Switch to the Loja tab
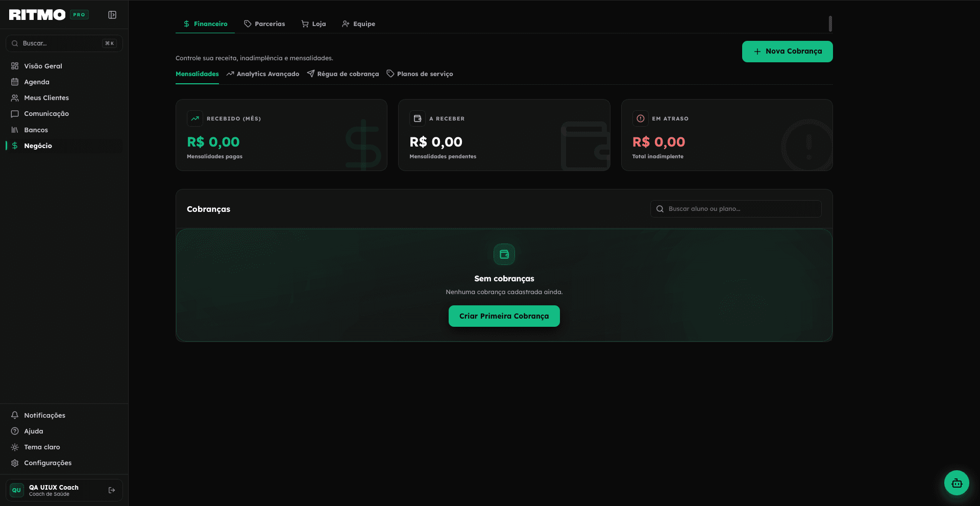This screenshot has height=506, width=980. pos(313,24)
